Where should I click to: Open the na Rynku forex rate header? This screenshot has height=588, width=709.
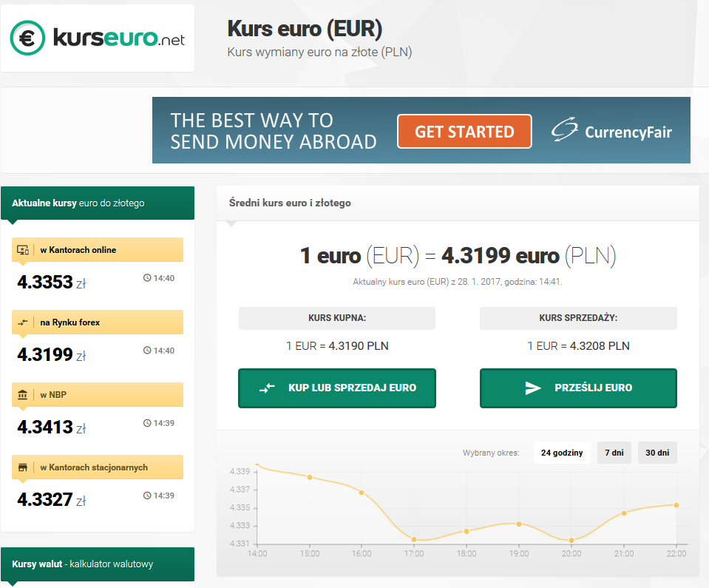(98, 322)
